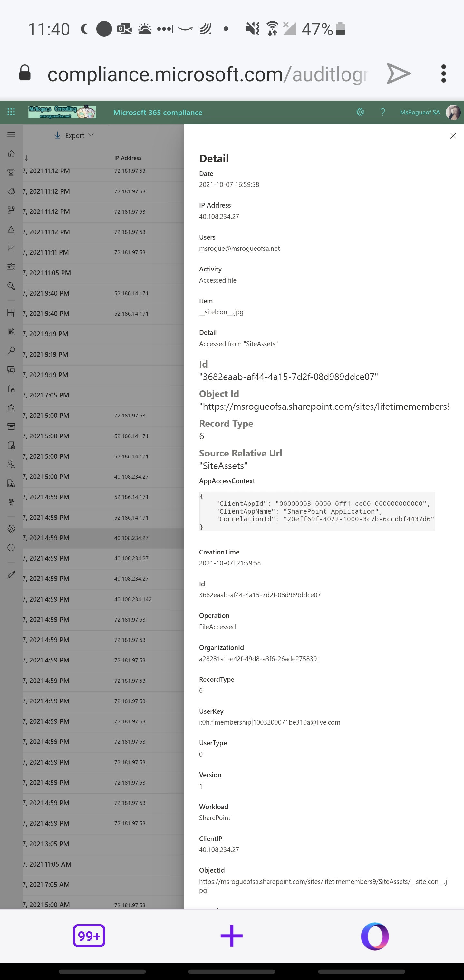The image size is (464, 980).
Task: Select the 4:59 PM row with 40.108.234.142
Action: tap(103, 599)
